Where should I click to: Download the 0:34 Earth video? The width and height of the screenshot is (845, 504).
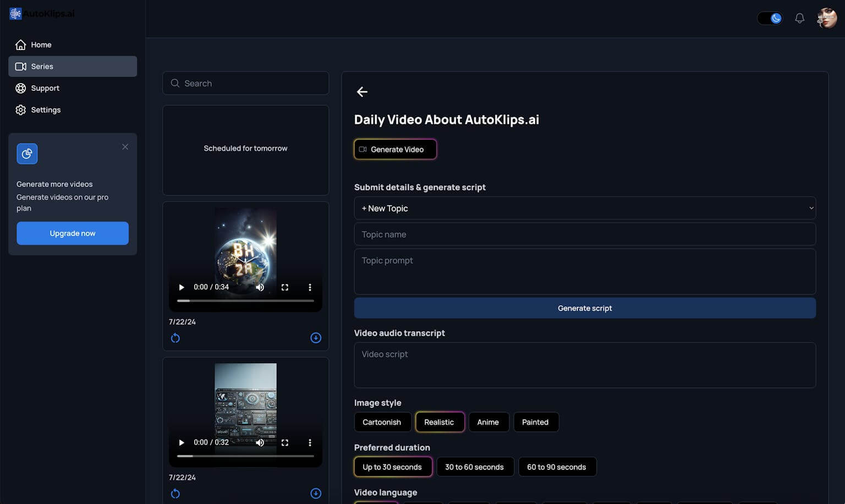coord(316,338)
